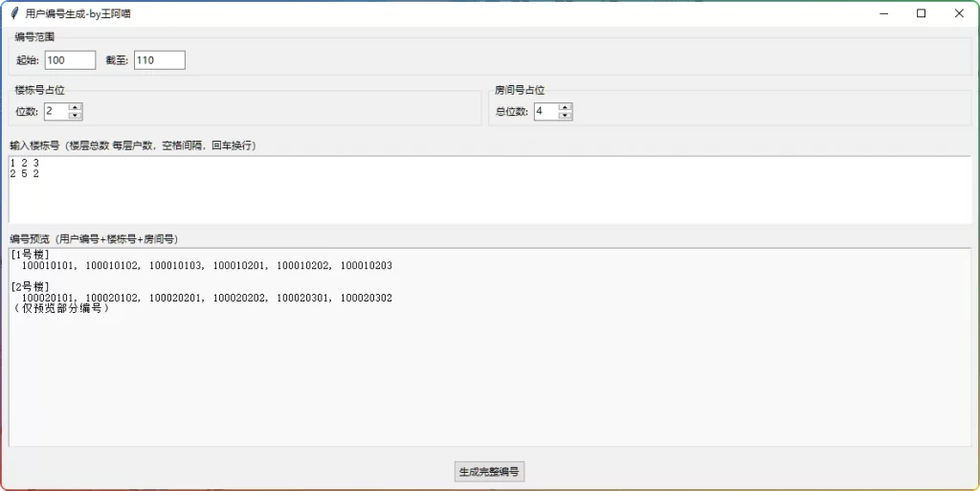Click the （仅预览部分编号） note
The width and height of the screenshot is (980, 491).
point(61,308)
